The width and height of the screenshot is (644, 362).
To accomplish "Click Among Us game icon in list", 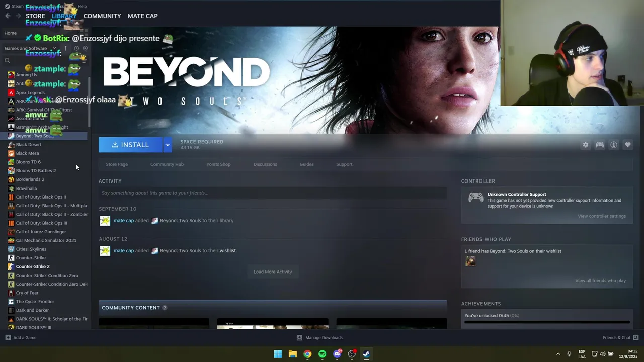I will click(x=11, y=75).
